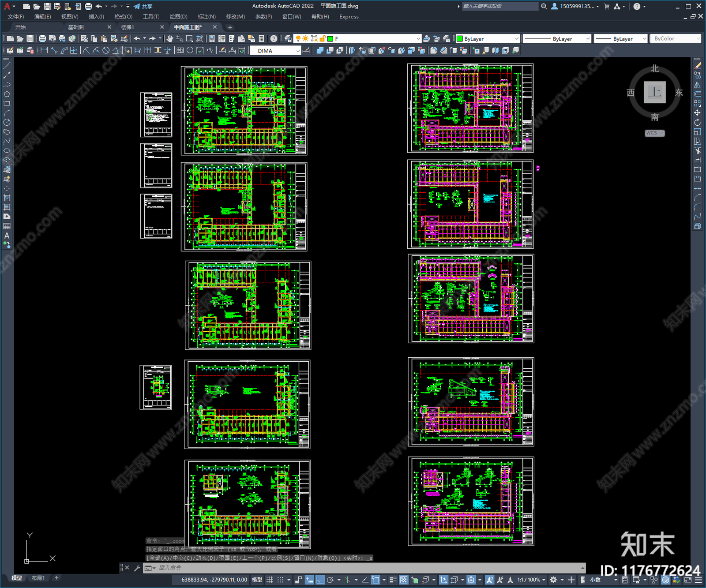Toggle transparency display in status bar
Screen dimensions: 706x588
[404, 580]
